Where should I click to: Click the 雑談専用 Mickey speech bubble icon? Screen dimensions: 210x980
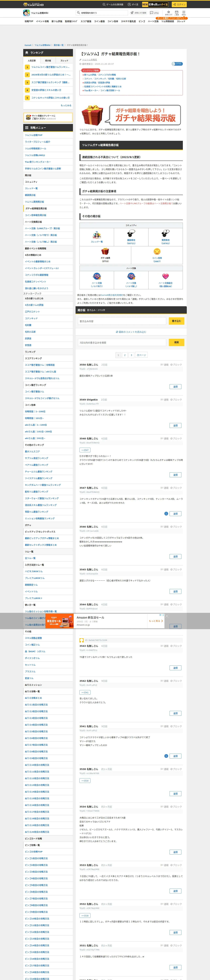click(131, 234)
